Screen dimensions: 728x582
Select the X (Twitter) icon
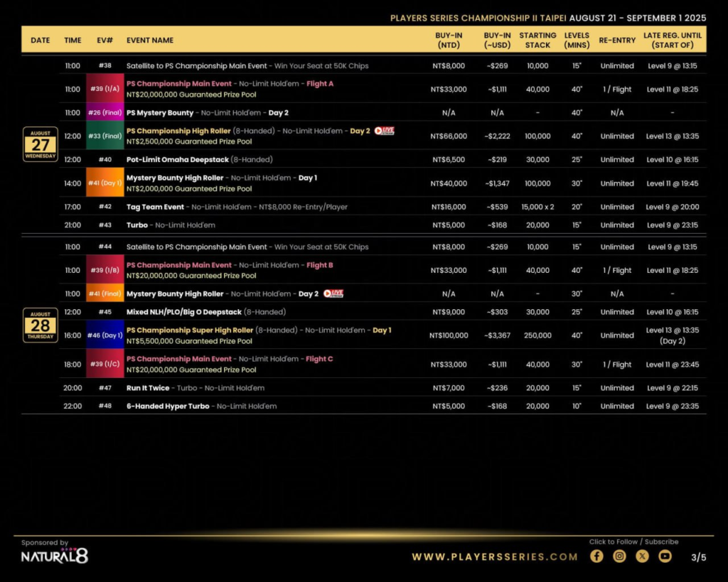642,556
